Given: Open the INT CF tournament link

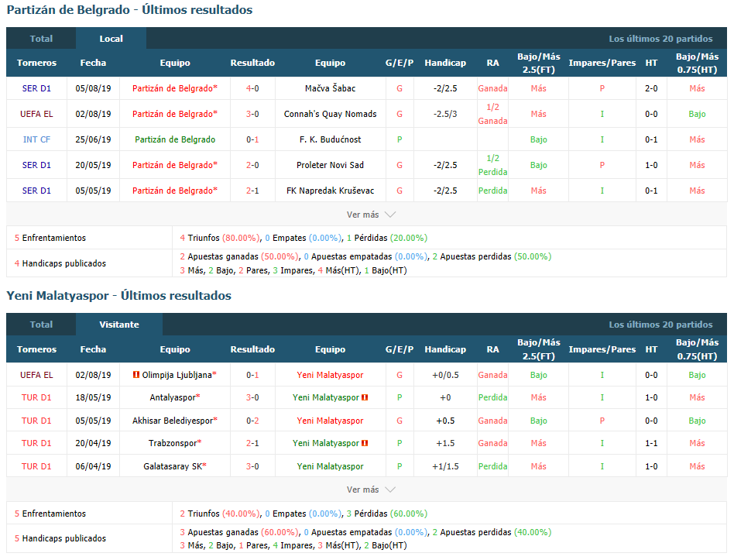Looking at the screenshot, I should pyautogui.click(x=36, y=139).
